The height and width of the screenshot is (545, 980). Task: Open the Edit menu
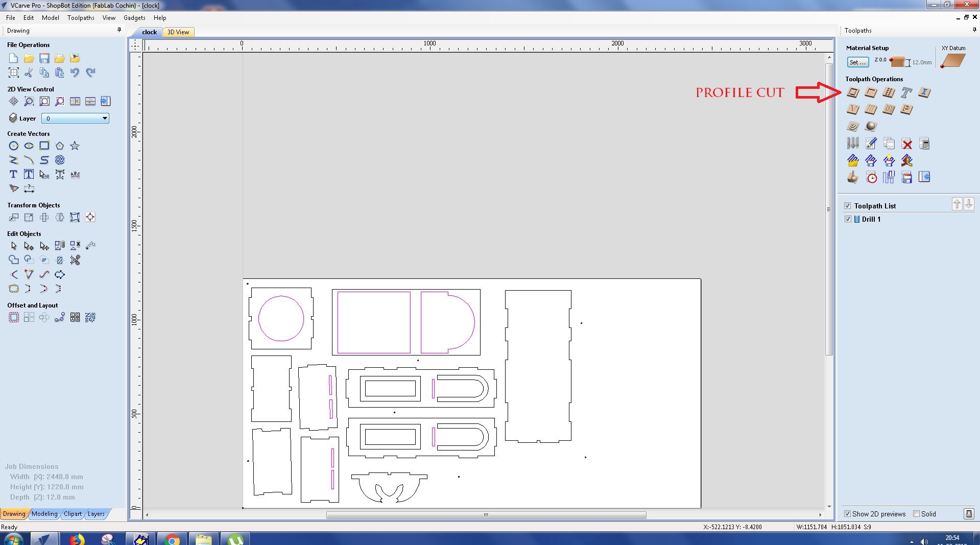[x=29, y=18]
